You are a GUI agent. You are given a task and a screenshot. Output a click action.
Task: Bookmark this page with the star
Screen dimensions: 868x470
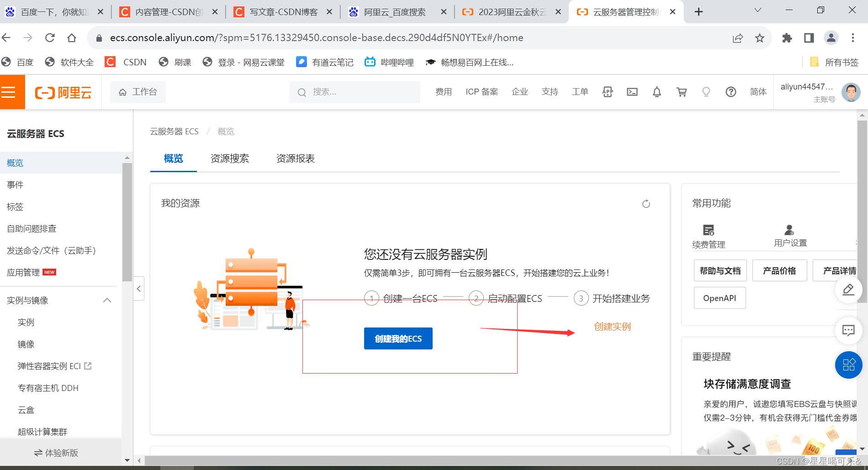(760, 38)
